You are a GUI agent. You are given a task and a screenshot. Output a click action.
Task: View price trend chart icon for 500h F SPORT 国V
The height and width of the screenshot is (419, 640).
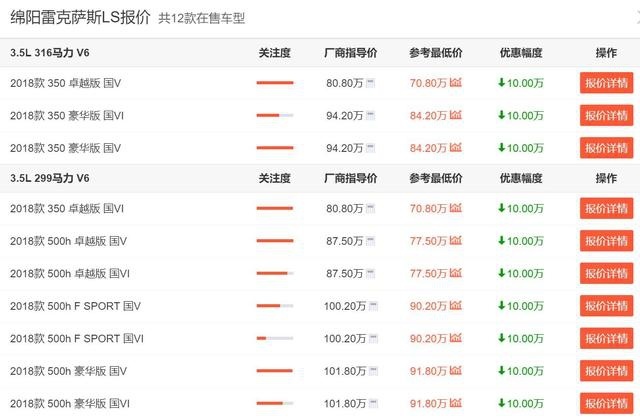(x=456, y=306)
